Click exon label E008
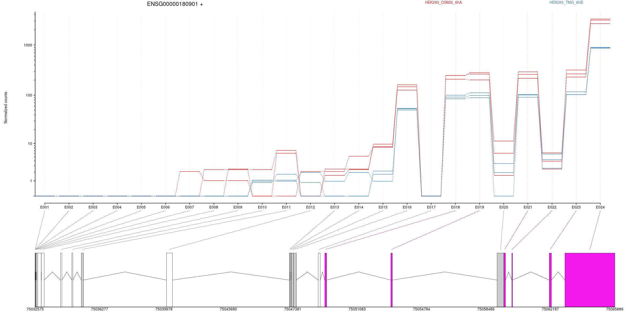Image resolution: width=644 pixels, height=322 pixels. (214, 207)
